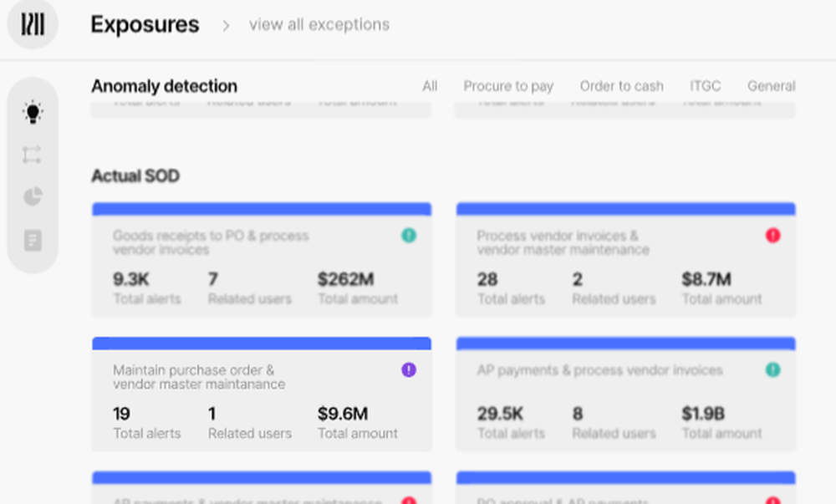Click the 9.3K total alerts value
The width and height of the screenshot is (836, 504).
[x=131, y=278]
